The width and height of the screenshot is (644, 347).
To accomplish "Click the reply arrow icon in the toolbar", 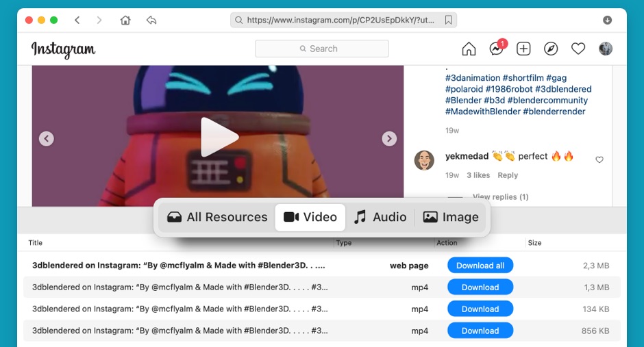I will click(x=151, y=20).
